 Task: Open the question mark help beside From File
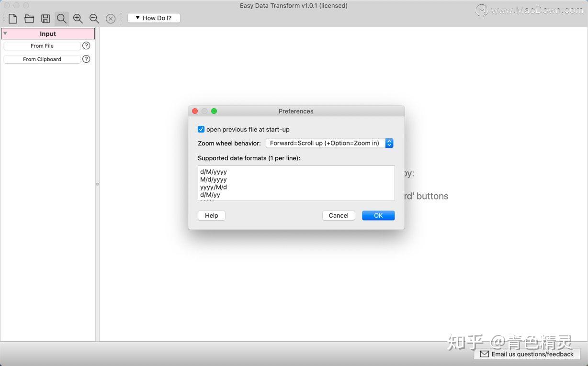pyautogui.click(x=86, y=45)
